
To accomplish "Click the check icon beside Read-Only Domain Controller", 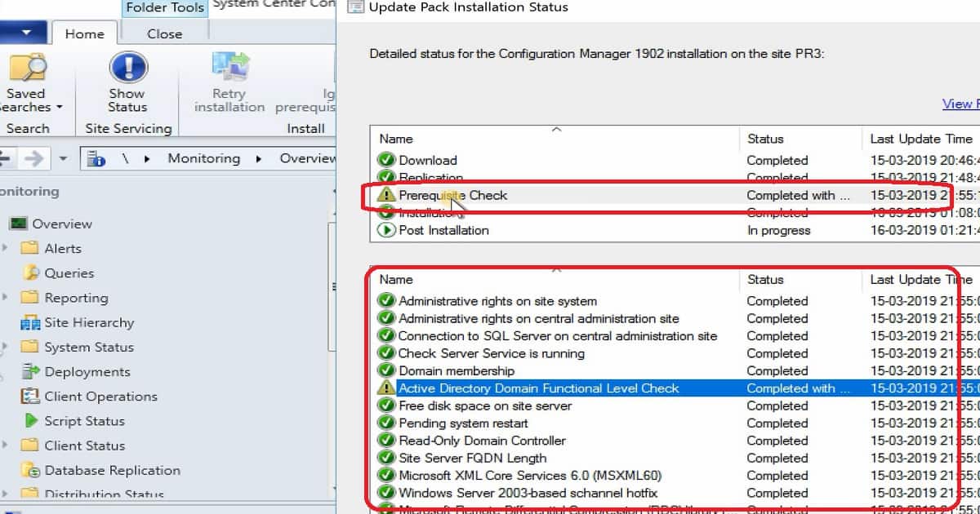I will [386, 441].
